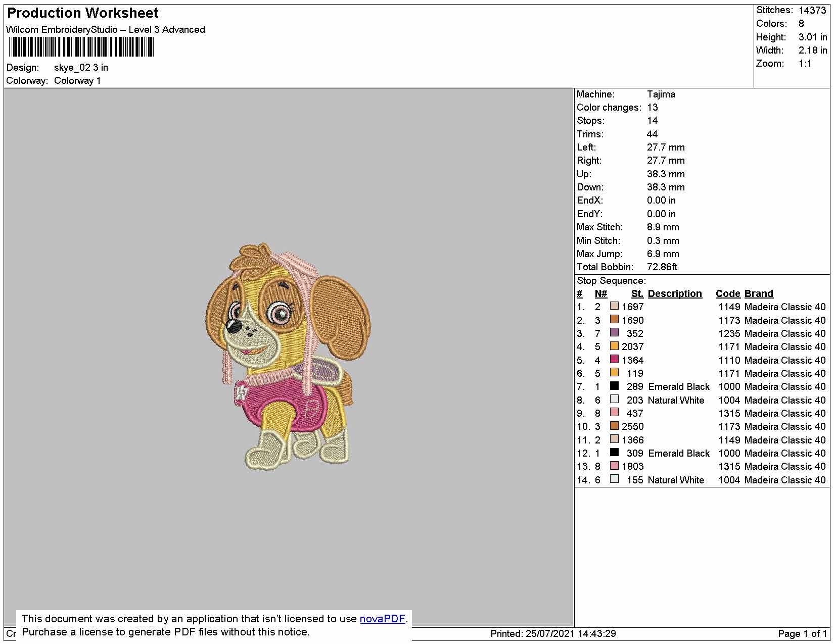Click the 'Code' column header
The image size is (834, 644).
[x=728, y=294]
